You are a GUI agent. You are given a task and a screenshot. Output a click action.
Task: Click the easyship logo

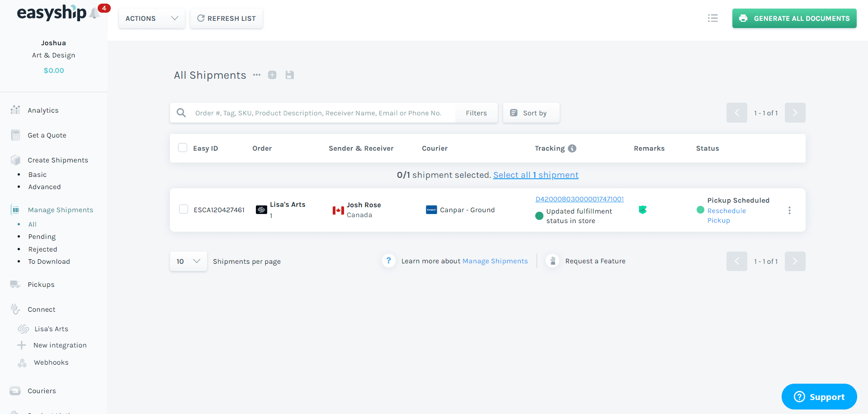pos(52,13)
